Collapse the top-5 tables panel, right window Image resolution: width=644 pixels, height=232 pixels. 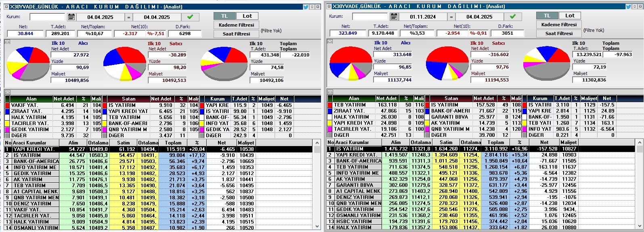coord(329,92)
